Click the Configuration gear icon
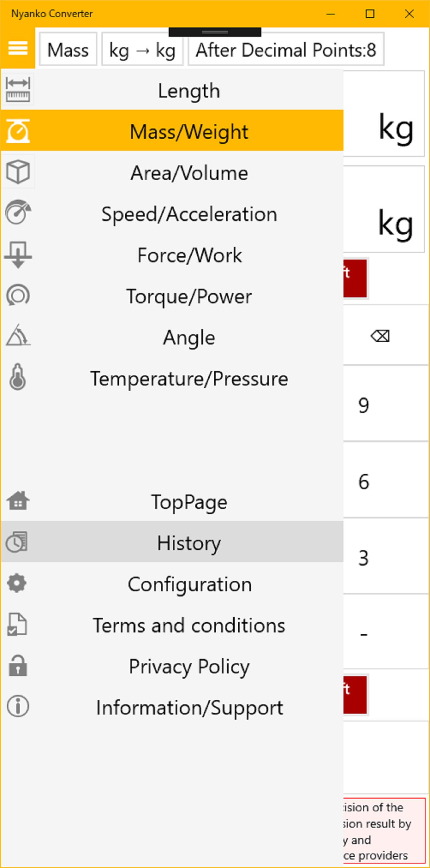This screenshot has width=430, height=868. [17, 584]
